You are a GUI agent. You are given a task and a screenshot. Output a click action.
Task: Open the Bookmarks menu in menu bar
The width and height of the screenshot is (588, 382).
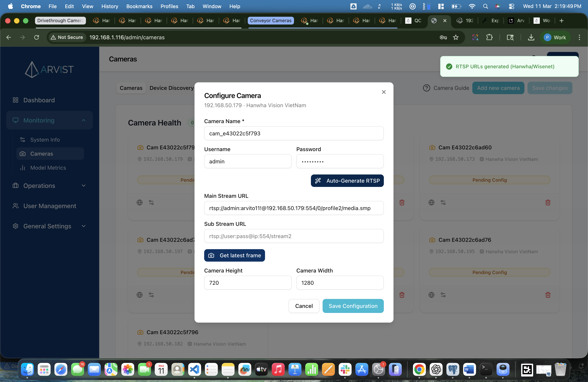tap(139, 6)
